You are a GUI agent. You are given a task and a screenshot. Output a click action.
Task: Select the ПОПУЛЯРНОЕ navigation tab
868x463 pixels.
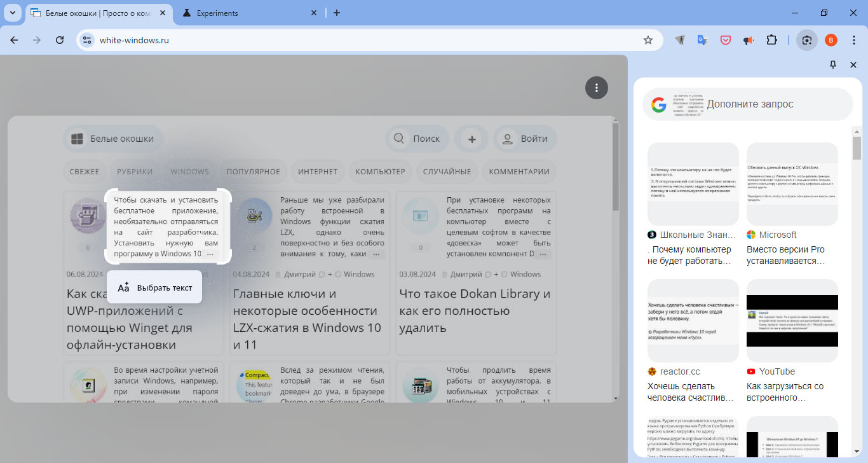coord(254,172)
